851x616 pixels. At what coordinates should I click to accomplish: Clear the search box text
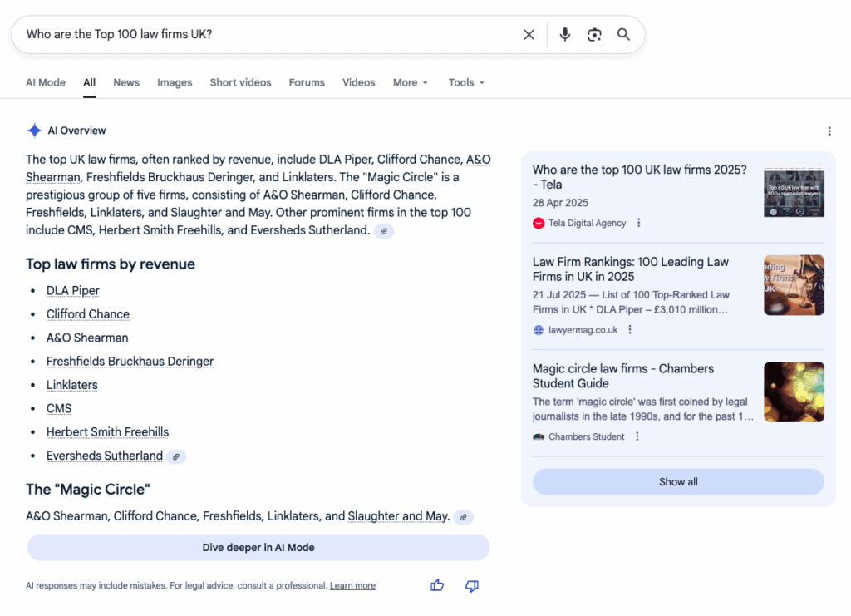tap(529, 35)
